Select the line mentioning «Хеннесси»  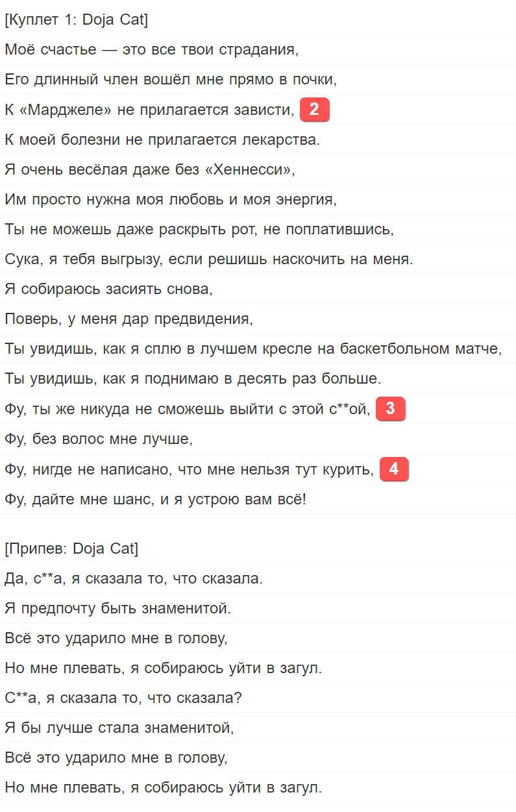pyautogui.click(x=150, y=170)
